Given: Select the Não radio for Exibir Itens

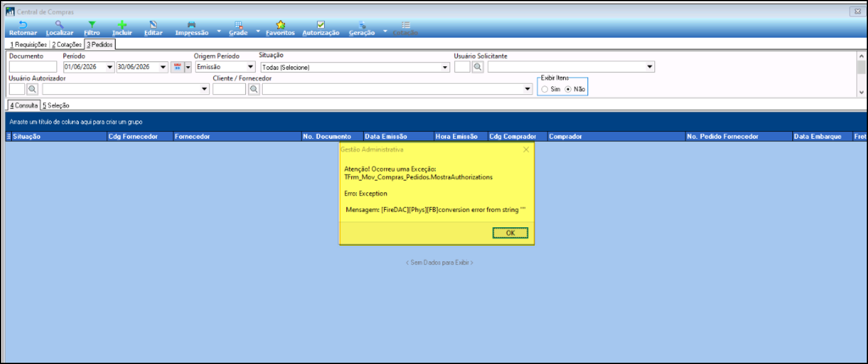Looking at the screenshot, I should [x=568, y=89].
